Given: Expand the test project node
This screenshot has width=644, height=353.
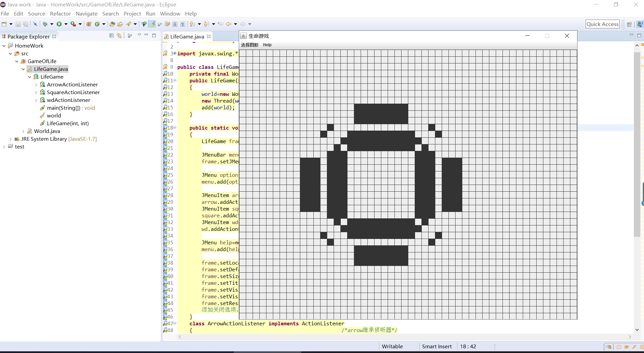Looking at the screenshot, I should click(x=4, y=147).
